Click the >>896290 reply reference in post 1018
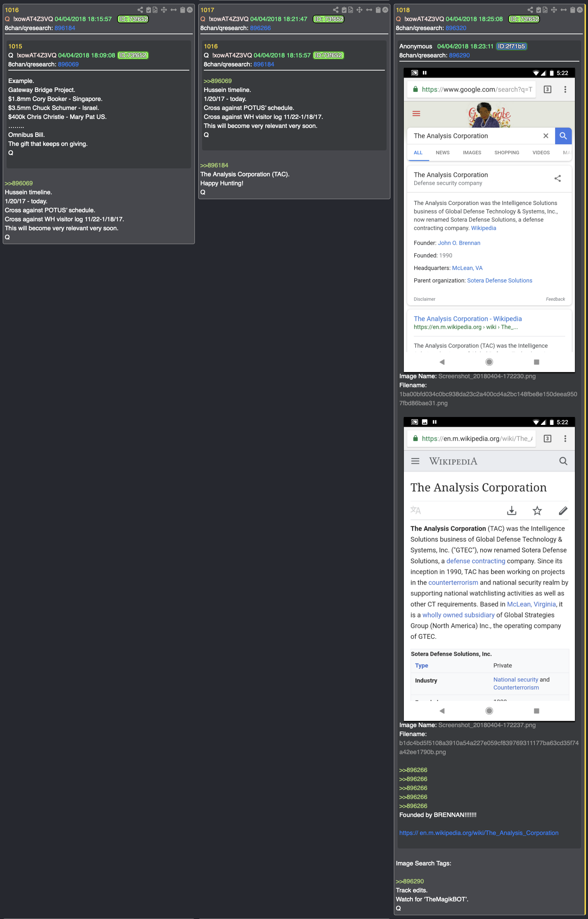 (410, 881)
